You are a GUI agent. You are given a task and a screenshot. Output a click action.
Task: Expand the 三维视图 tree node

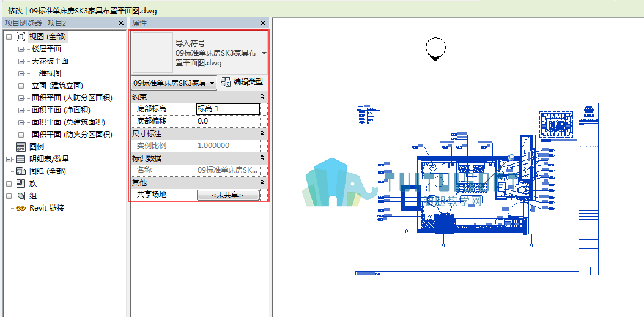(21, 73)
